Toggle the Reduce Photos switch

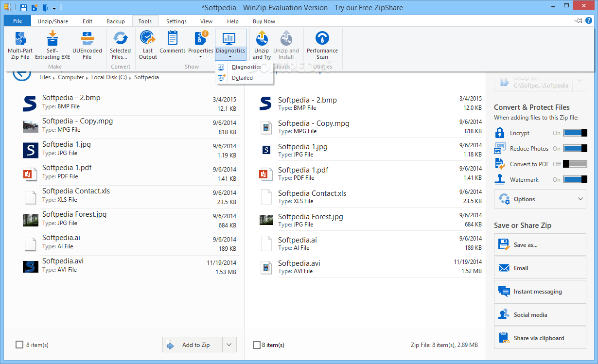pyautogui.click(x=575, y=148)
